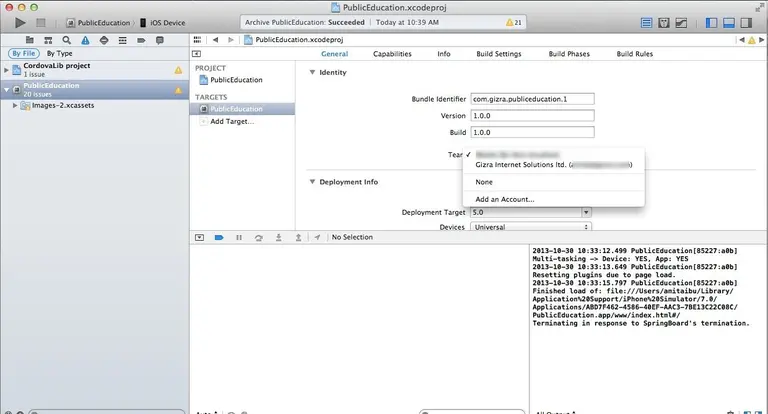Toggle the Debug area visibility button
Screen dimensions: 768x414
coord(729,23)
